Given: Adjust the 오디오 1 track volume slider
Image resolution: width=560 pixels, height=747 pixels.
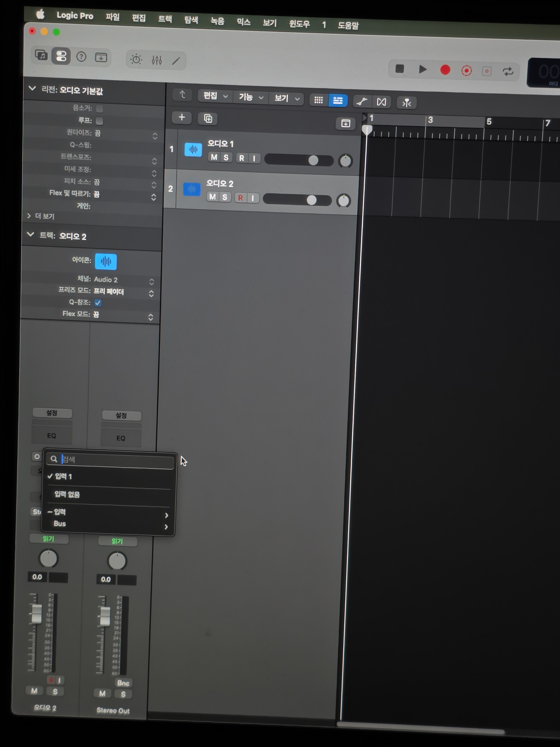Looking at the screenshot, I should click(313, 160).
